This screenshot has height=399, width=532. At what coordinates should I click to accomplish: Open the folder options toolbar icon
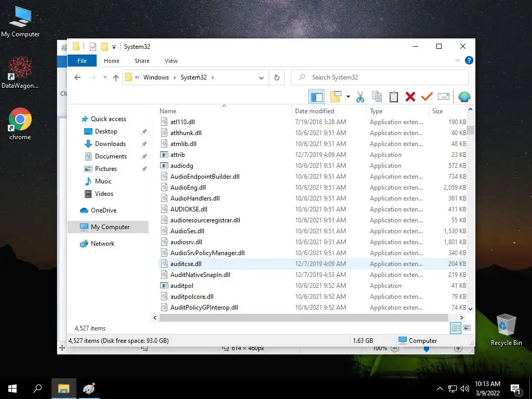click(x=336, y=97)
